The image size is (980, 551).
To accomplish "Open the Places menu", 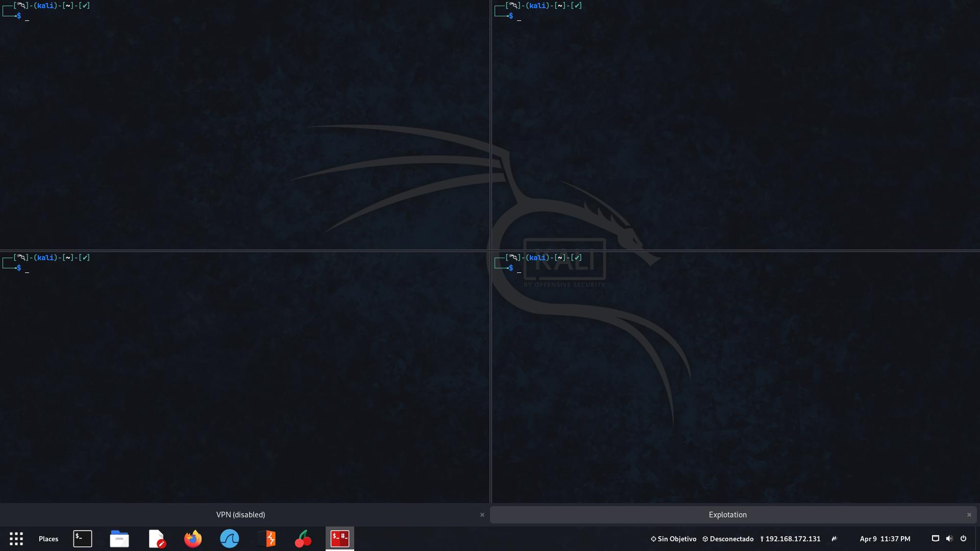I will point(48,539).
